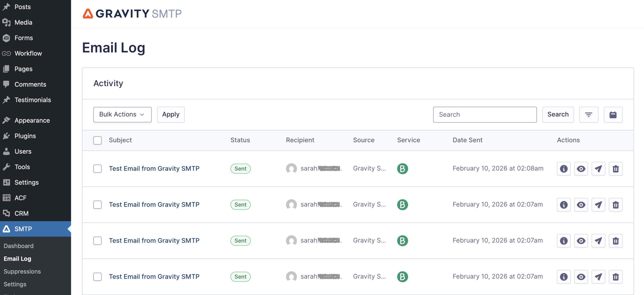Go to Dashboard in SMTP submenu
Image resolution: width=644 pixels, height=295 pixels.
coord(19,246)
